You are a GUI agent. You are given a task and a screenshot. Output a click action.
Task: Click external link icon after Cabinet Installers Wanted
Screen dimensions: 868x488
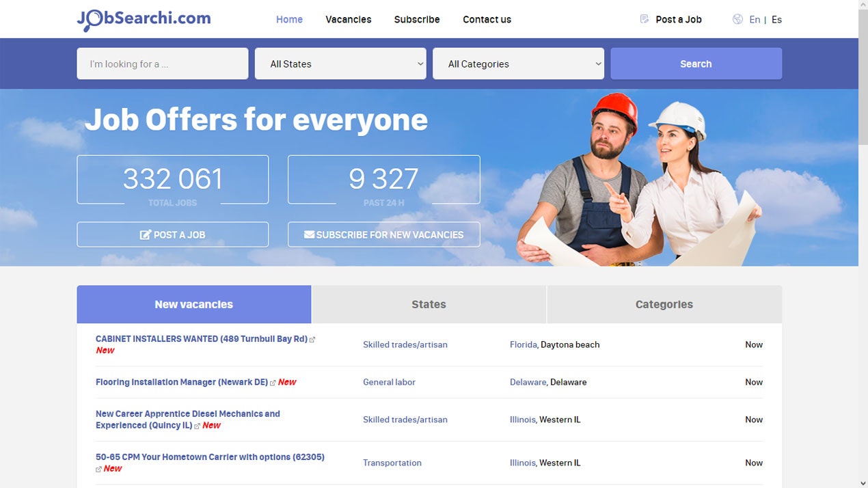pyautogui.click(x=312, y=340)
